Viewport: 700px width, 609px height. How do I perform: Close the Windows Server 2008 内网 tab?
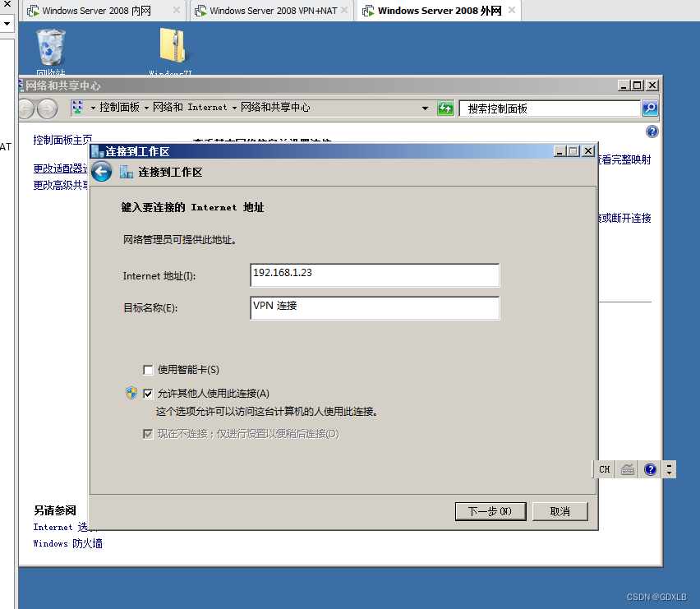pos(177,10)
